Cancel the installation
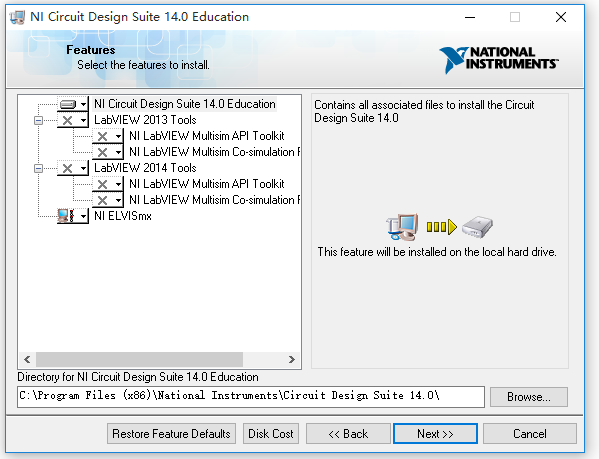 click(529, 434)
